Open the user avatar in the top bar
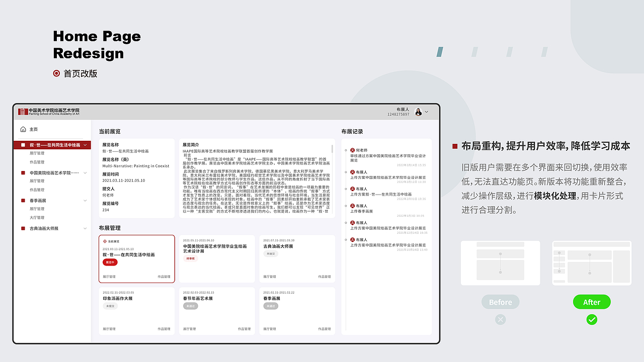Viewport: 644px width, 362px height. pyautogui.click(x=418, y=112)
